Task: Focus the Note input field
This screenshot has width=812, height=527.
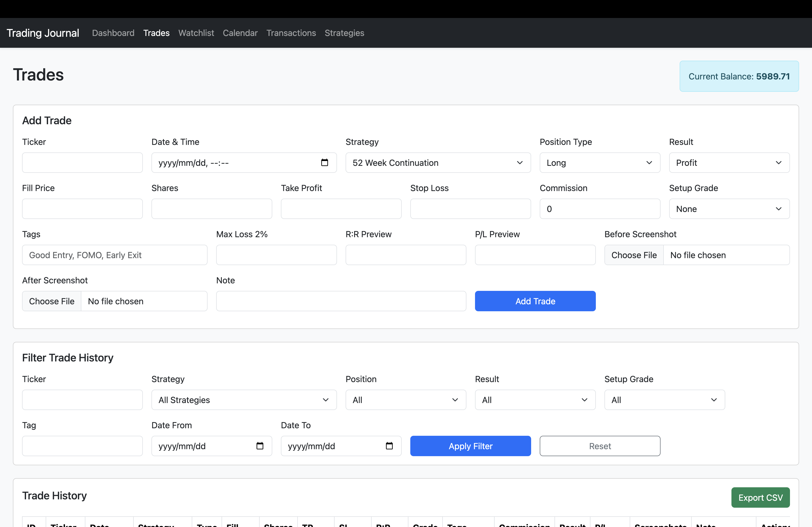Action: [x=341, y=301]
